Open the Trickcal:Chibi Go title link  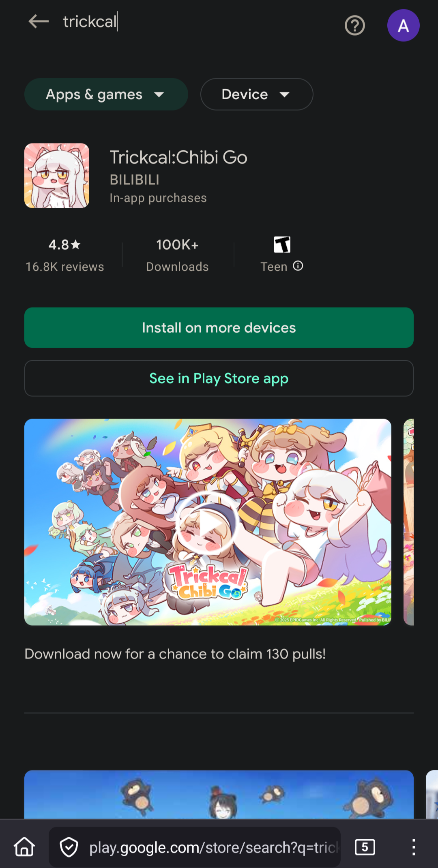click(178, 157)
